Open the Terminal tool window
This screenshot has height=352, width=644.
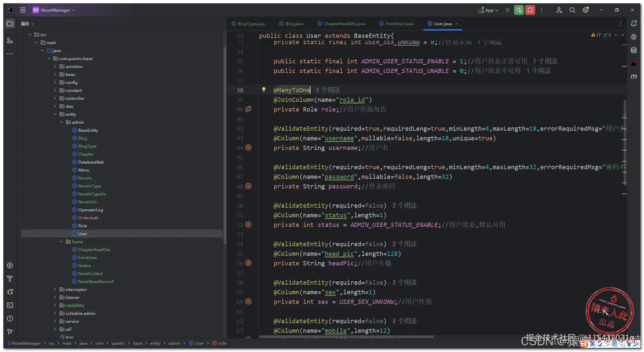click(10, 305)
